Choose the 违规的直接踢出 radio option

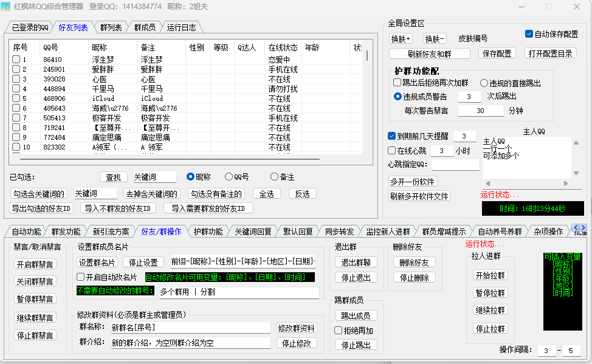coord(484,83)
